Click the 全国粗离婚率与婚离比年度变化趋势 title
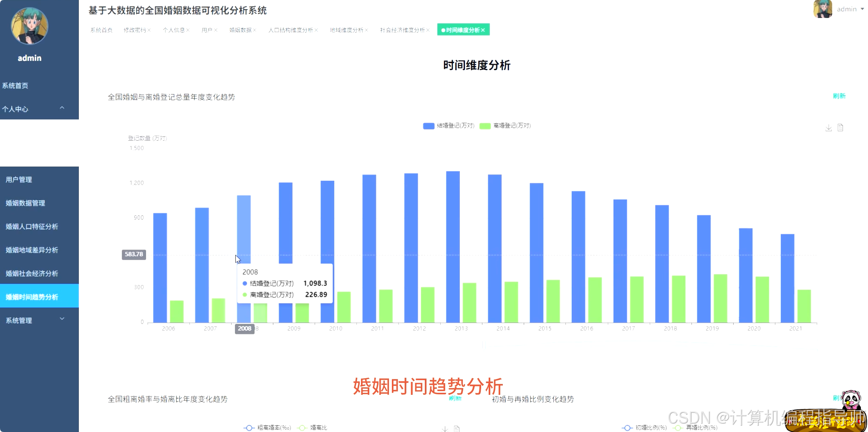868x432 pixels. pos(167,399)
